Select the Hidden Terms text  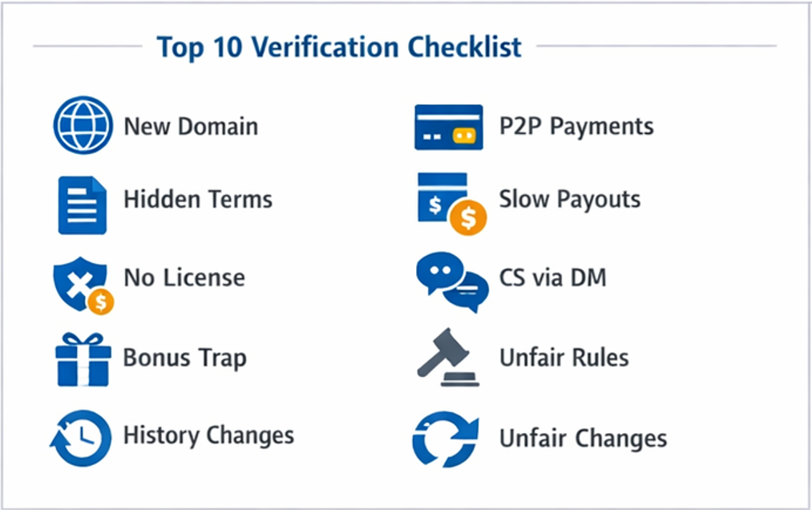pos(198,199)
